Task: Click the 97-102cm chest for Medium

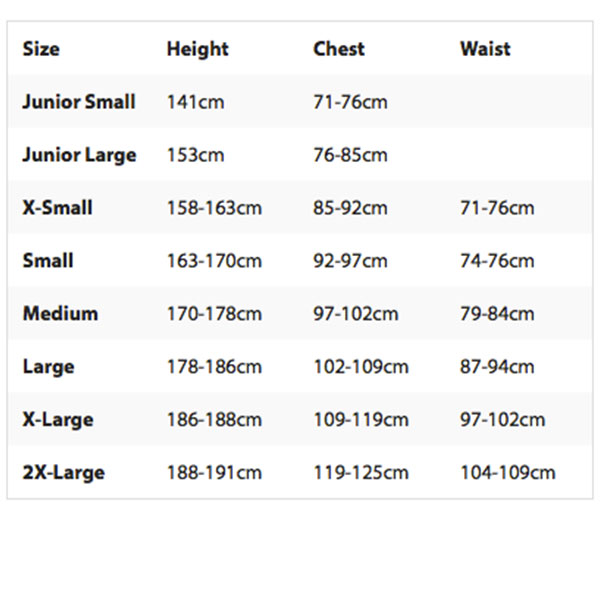Action: (355, 314)
